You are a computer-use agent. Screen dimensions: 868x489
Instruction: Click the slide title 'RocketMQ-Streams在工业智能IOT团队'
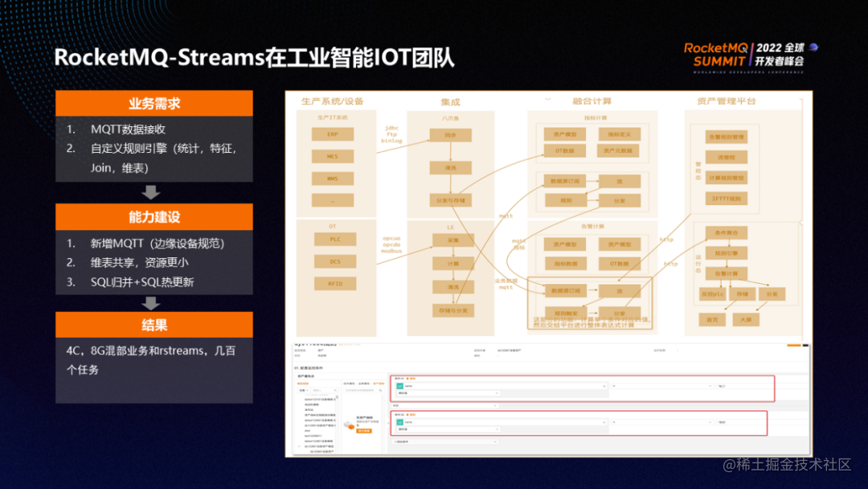[254, 58]
